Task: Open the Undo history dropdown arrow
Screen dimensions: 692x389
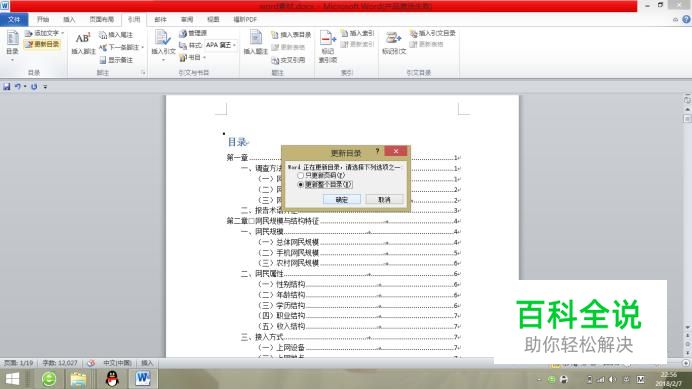Action: coord(25,87)
